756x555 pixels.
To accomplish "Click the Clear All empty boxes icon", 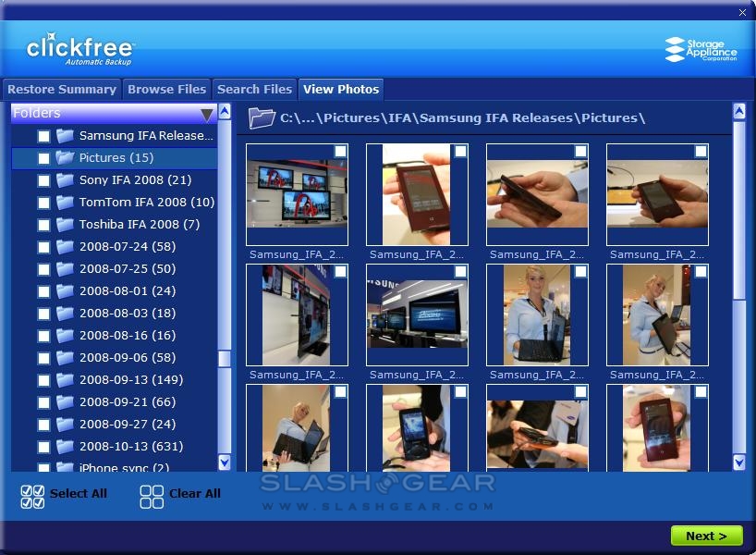I will [x=152, y=497].
